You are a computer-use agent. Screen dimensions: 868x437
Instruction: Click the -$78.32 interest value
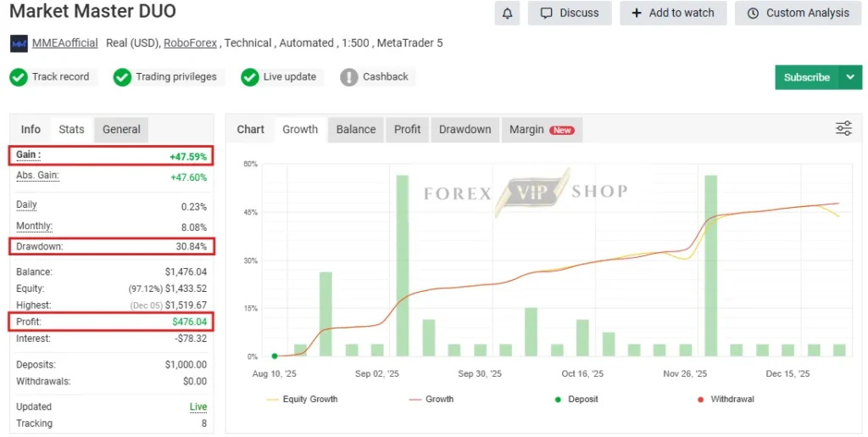coord(191,339)
